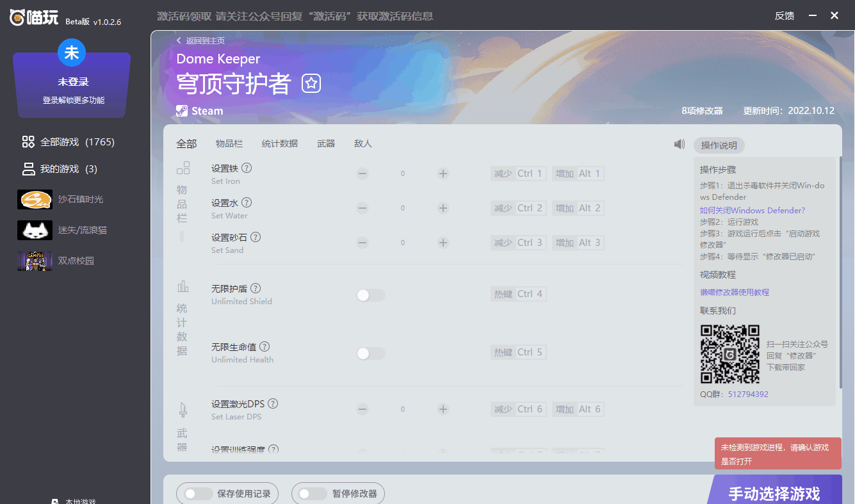Click the QR code image
855x504 pixels.
tap(729, 354)
